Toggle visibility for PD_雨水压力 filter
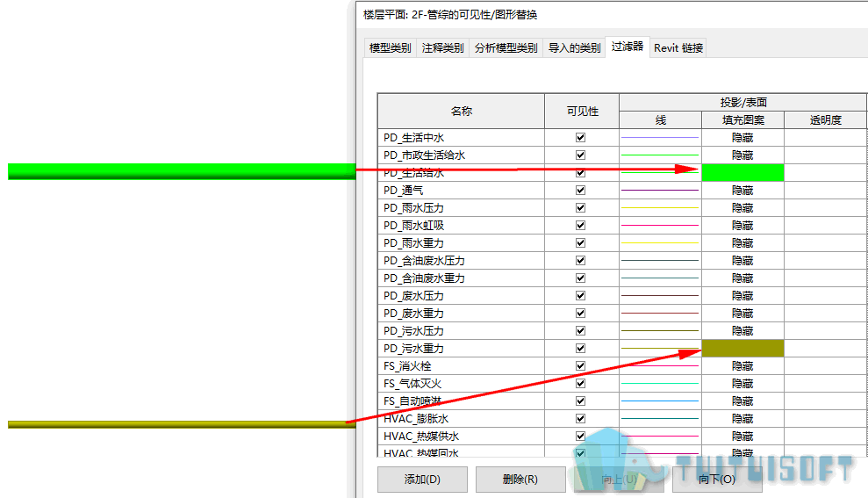Screen dimensions: 868x498 coord(580,208)
